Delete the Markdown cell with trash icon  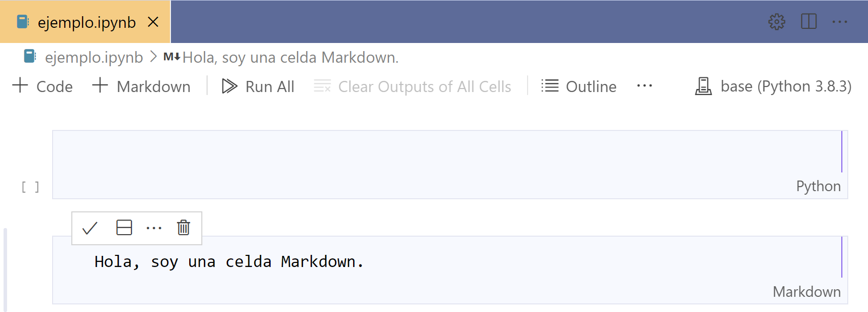click(183, 228)
